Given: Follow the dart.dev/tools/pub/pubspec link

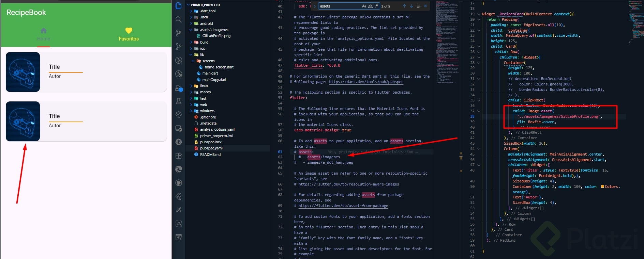Looking at the screenshot, I should (x=366, y=82).
